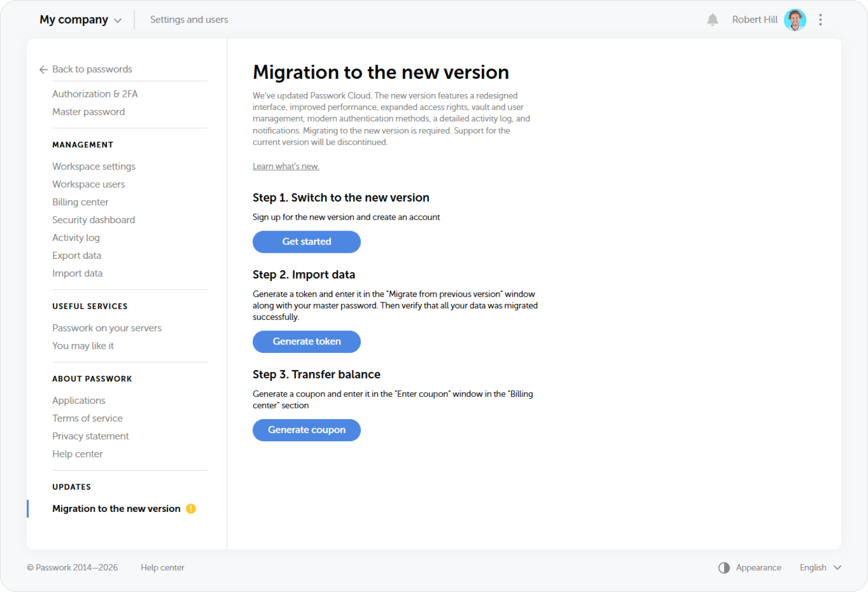Open Workspace users

click(x=88, y=184)
